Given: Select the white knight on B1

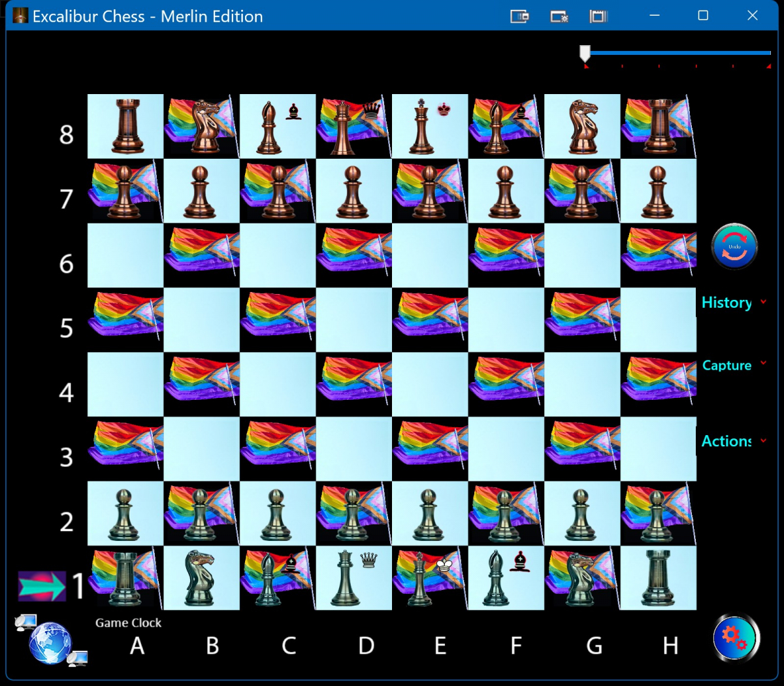Looking at the screenshot, I should (x=201, y=578).
